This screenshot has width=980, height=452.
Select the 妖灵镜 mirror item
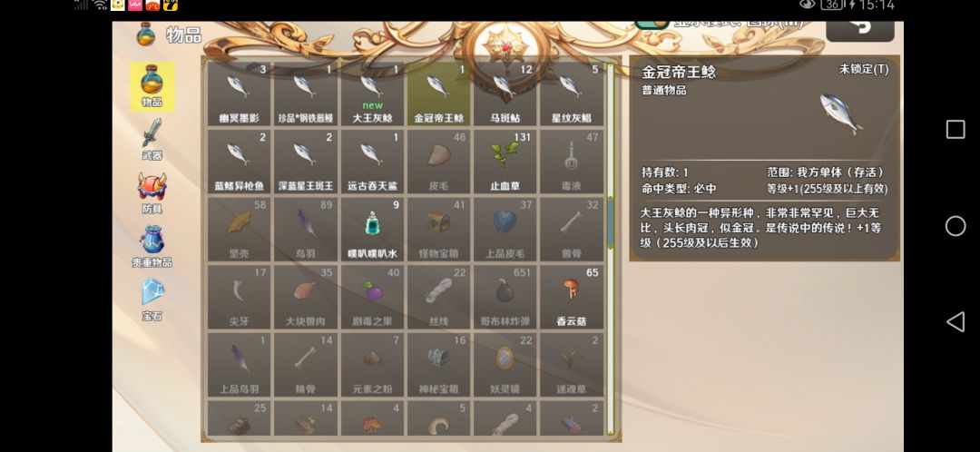point(505,365)
